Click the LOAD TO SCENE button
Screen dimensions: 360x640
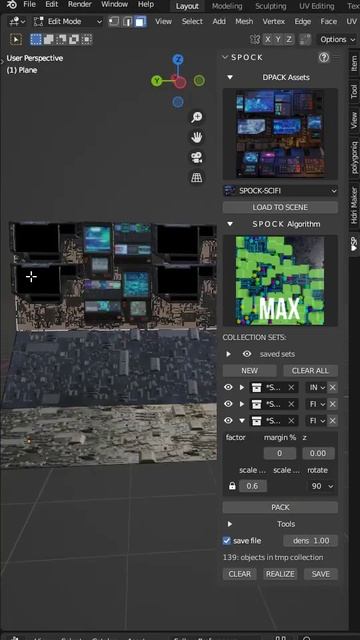click(280, 207)
